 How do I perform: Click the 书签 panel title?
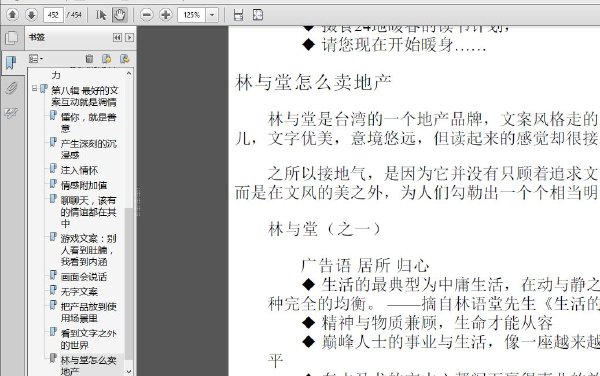(37, 37)
